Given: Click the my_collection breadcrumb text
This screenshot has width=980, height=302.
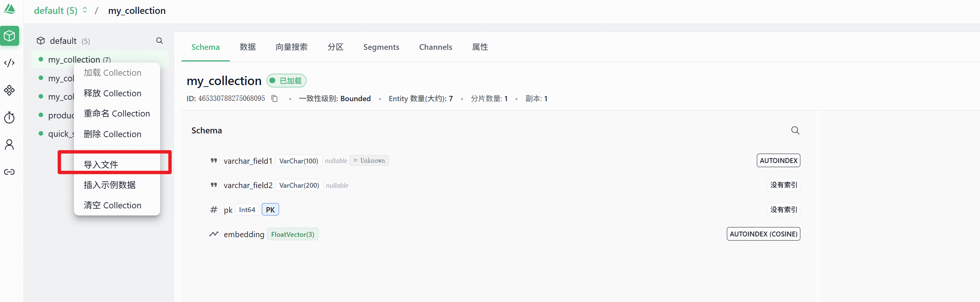Looking at the screenshot, I should [137, 10].
